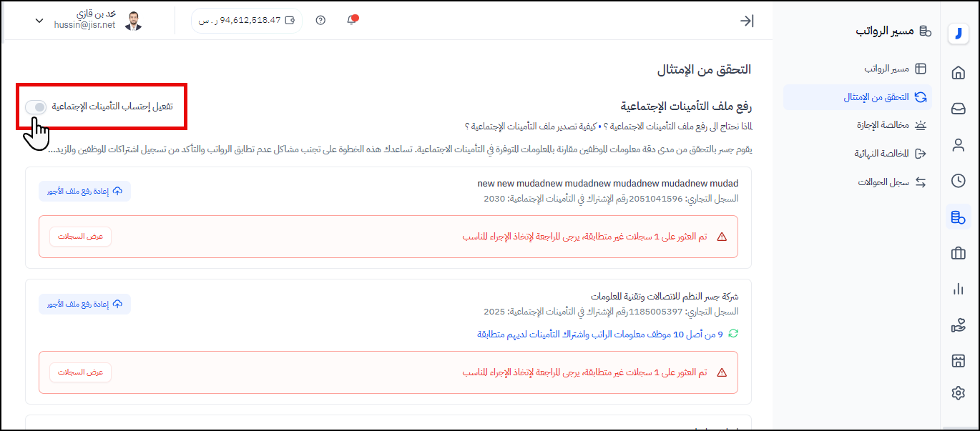Click the مسير الرواتب sidebar header

[x=893, y=31]
